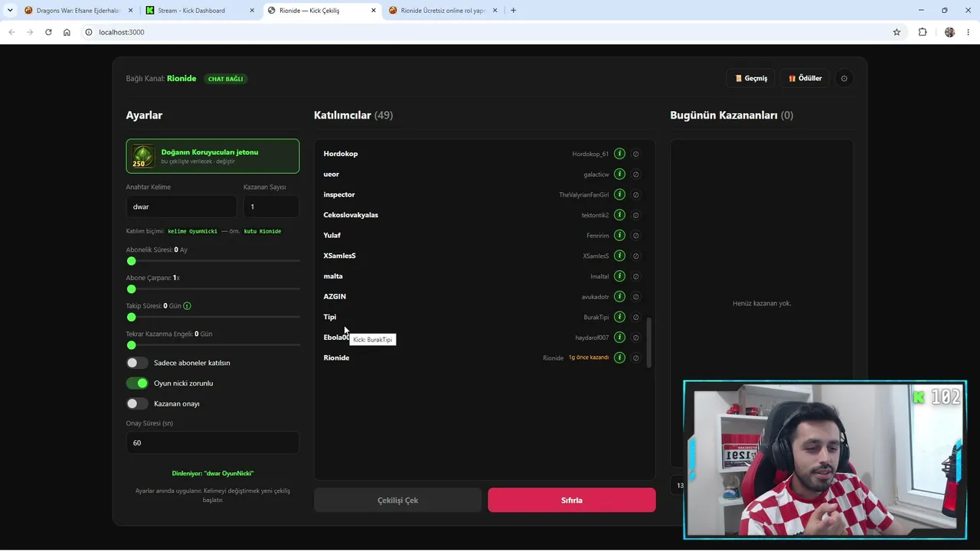Show info for participant XSamlesS

(x=619, y=256)
